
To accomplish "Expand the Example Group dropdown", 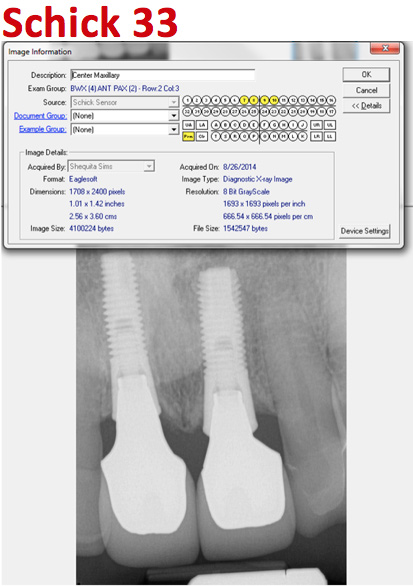I will (173, 130).
